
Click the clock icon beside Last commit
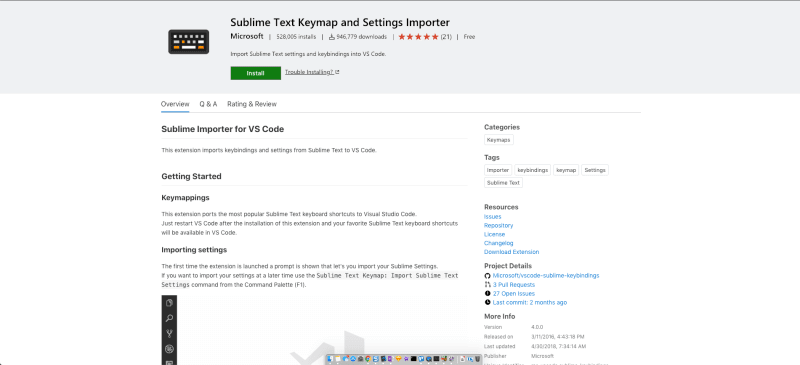coord(487,303)
